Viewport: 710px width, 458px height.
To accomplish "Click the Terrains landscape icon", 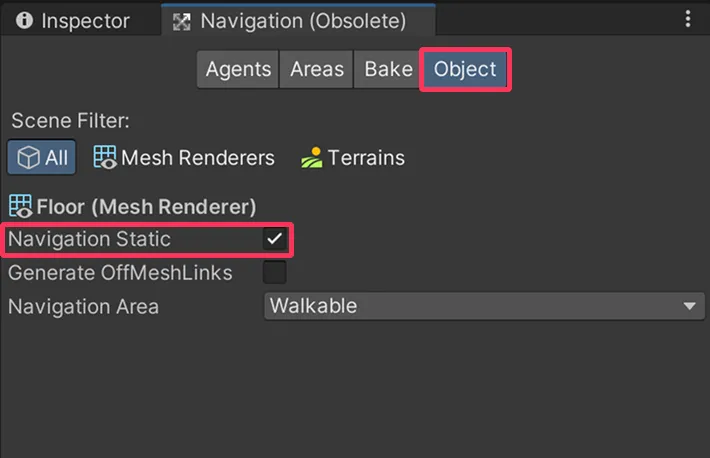I will [312, 157].
